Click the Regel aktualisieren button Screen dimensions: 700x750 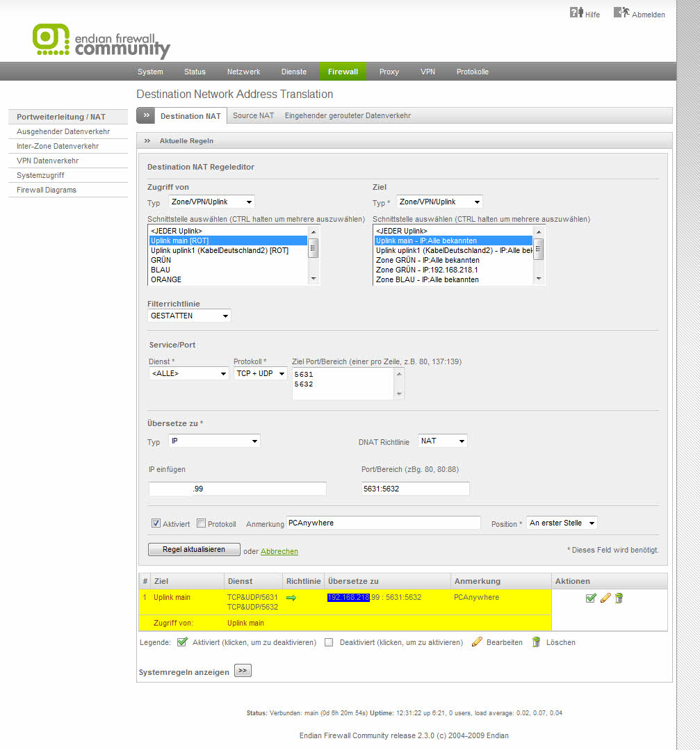click(x=194, y=549)
